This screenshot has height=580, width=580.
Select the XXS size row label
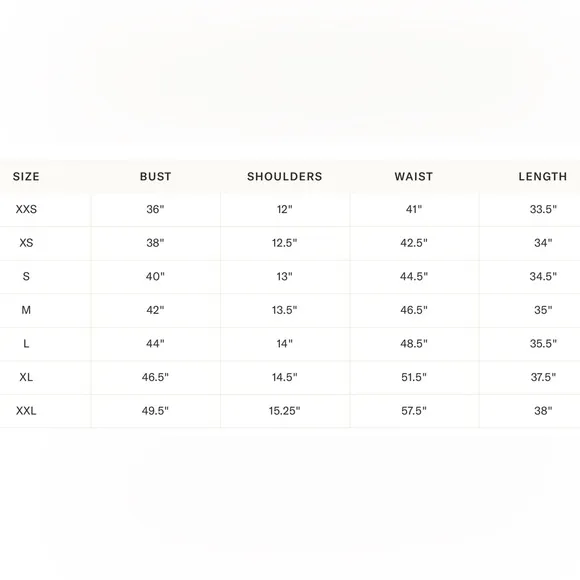click(x=26, y=209)
